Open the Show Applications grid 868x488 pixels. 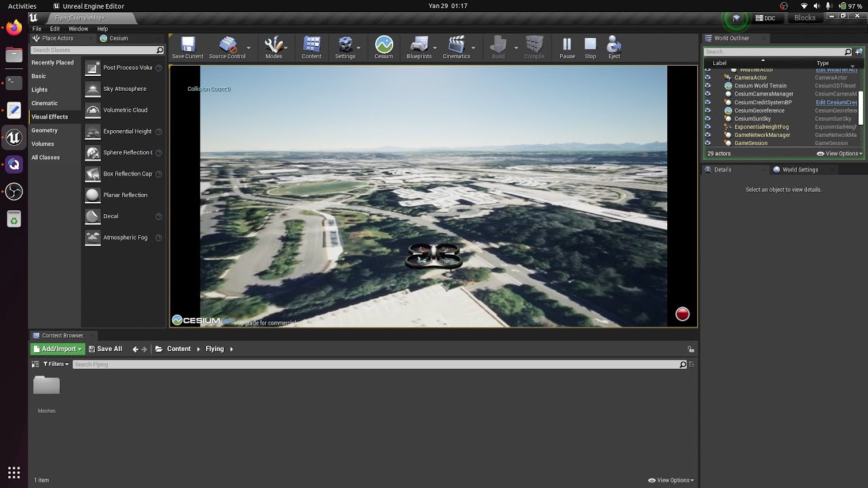(14, 472)
